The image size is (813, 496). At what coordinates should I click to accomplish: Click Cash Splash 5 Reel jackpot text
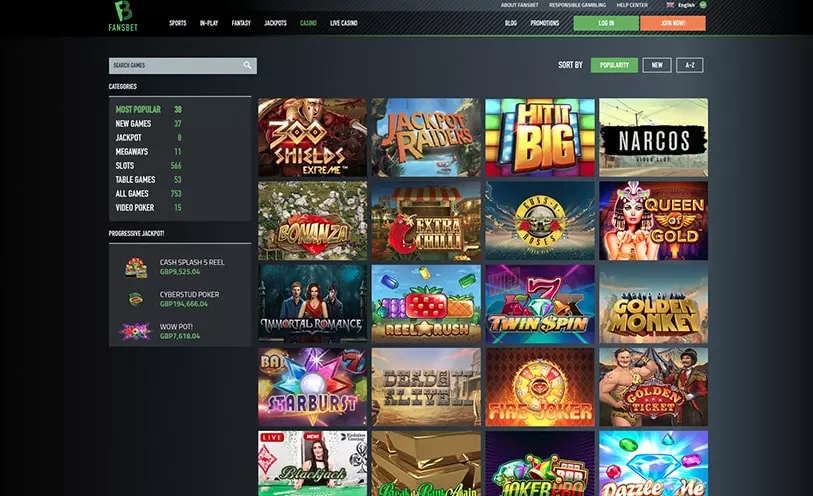(192, 262)
